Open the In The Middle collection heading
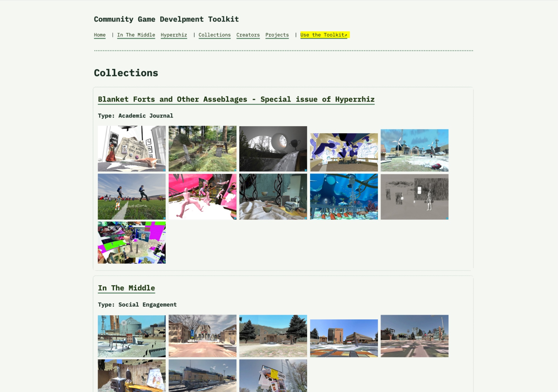558x392 pixels. 126,288
